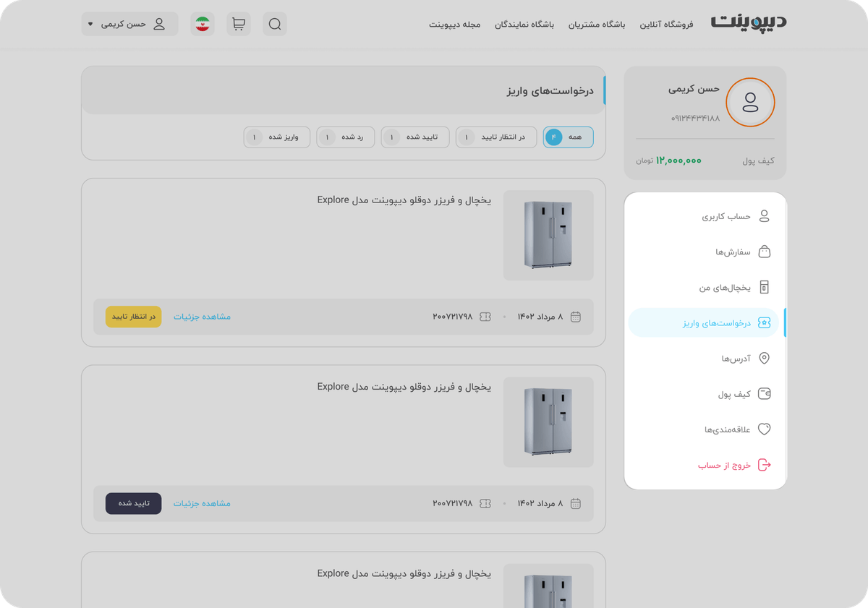The image size is (868, 608).
Task: Click the yellow در انتظار تایید status badge
Action: click(134, 317)
